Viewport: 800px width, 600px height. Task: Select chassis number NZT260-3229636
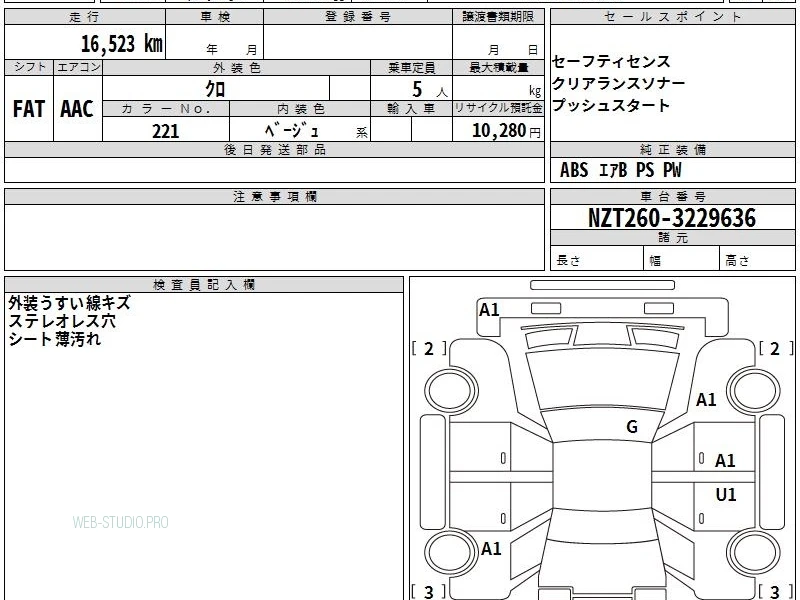[x=672, y=218]
